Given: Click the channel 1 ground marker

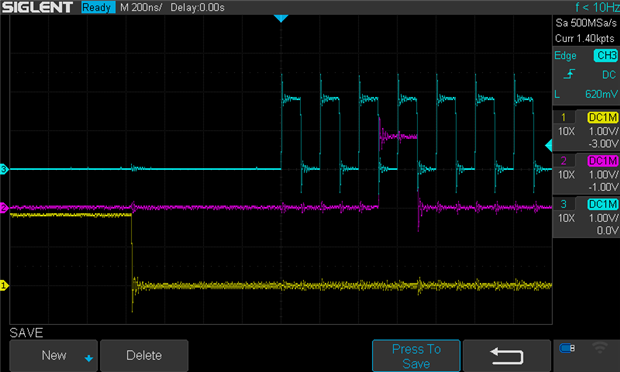Looking at the screenshot, I should tap(4, 285).
